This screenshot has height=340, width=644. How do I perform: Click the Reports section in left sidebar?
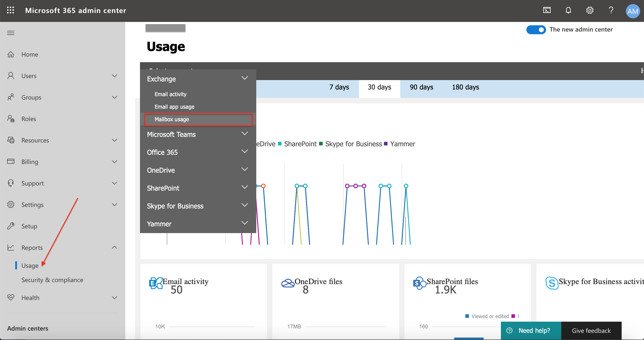coord(32,247)
